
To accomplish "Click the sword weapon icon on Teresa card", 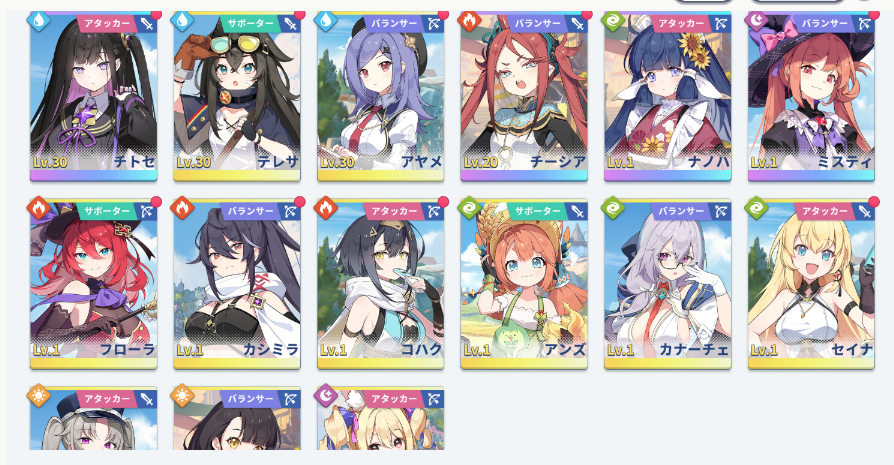I will (x=291, y=24).
